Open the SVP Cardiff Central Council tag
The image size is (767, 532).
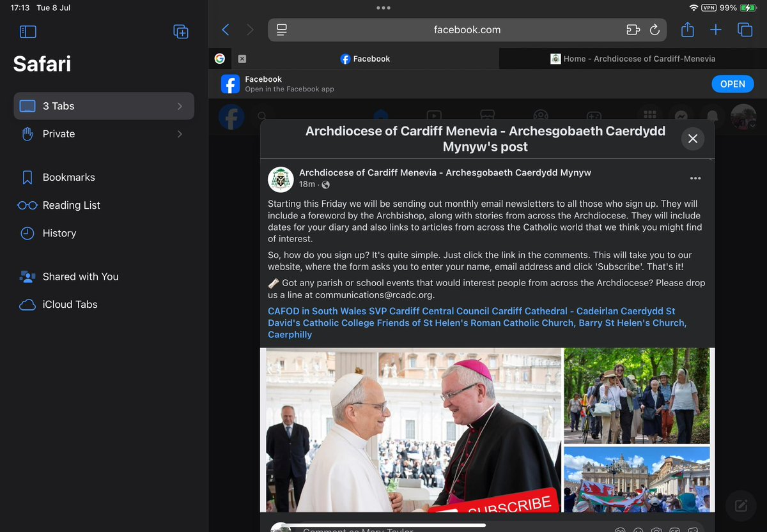click(x=429, y=311)
